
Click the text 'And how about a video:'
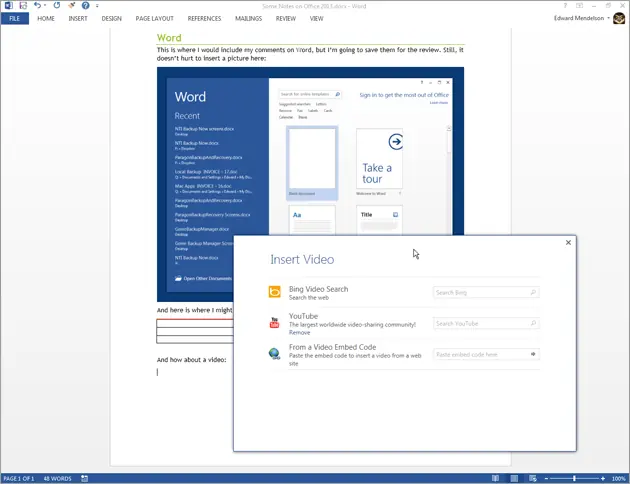191,360
